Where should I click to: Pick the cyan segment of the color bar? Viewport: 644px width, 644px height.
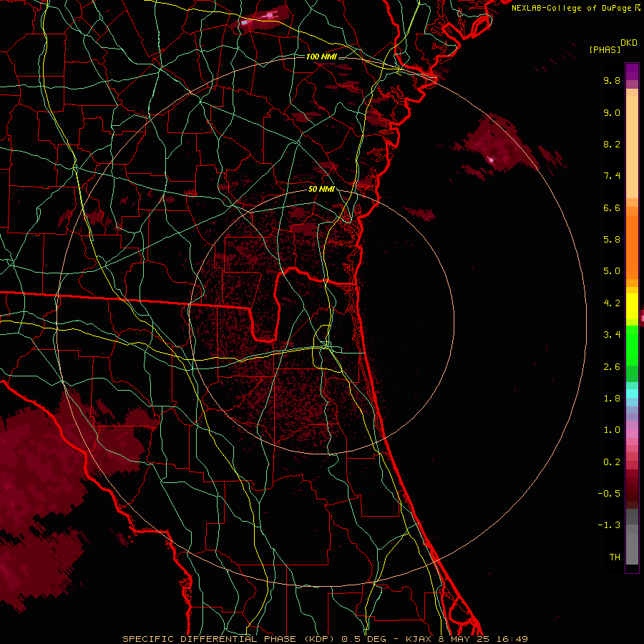pos(632,394)
